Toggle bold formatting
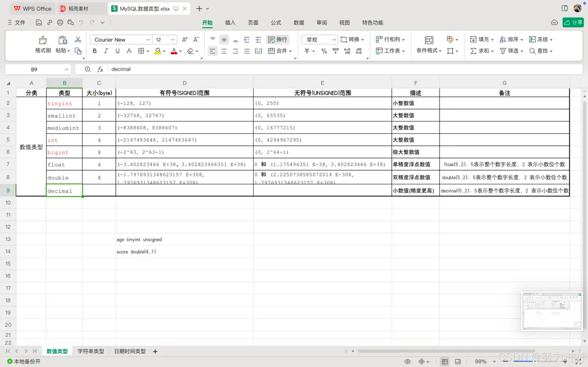 point(95,51)
